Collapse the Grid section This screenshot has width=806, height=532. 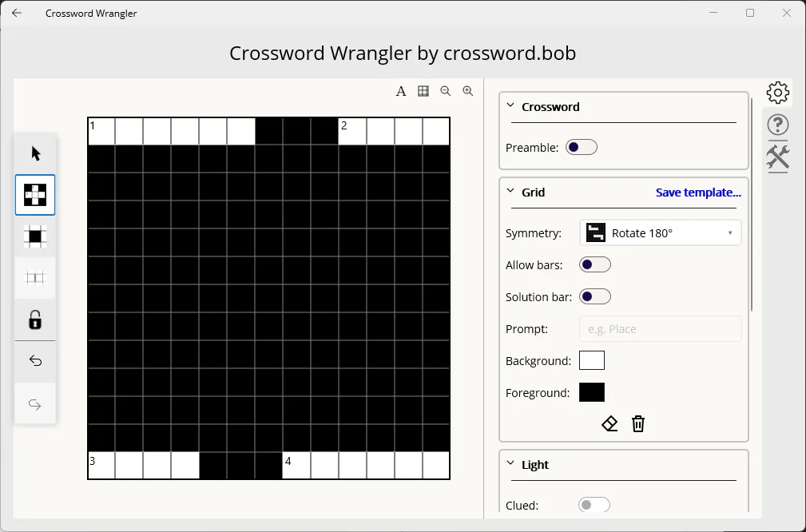[510, 191]
